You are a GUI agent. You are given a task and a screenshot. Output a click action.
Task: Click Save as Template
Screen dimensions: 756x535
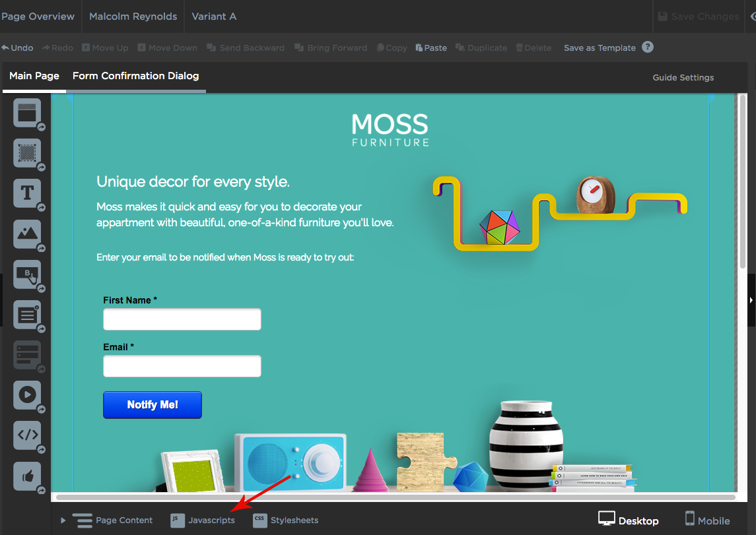[600, 47]
